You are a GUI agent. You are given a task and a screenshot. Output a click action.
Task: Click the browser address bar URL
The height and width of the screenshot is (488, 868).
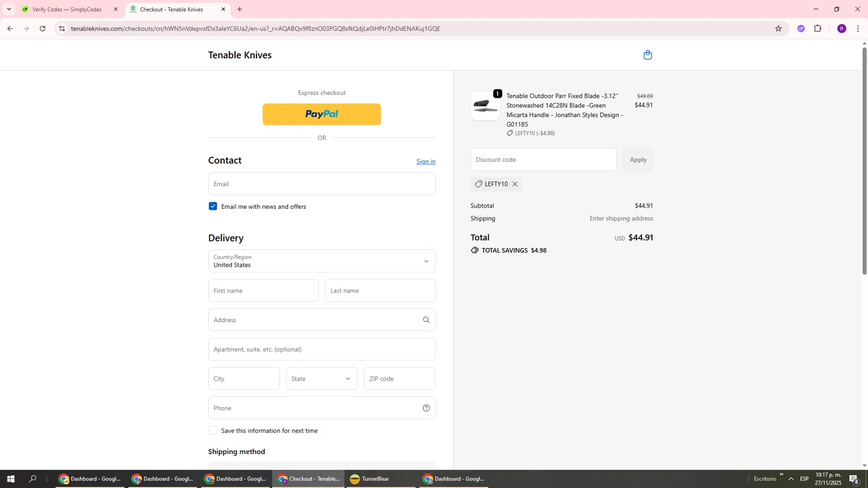point(255,28)
